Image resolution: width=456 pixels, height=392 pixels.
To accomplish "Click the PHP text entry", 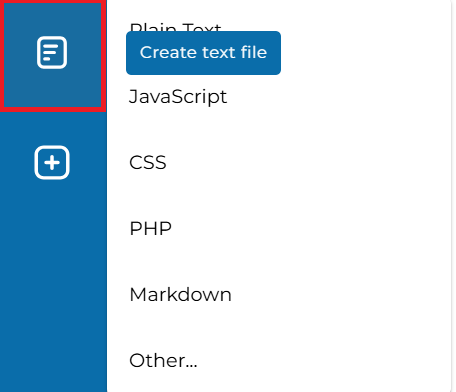I will pyautogui.click(x=150, y=229).
